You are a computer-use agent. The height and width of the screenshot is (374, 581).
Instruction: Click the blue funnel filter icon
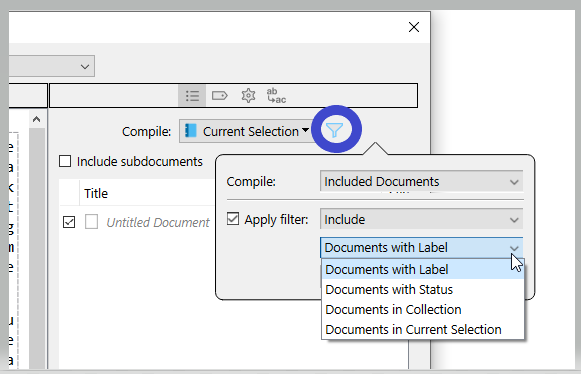pos(335,130)
